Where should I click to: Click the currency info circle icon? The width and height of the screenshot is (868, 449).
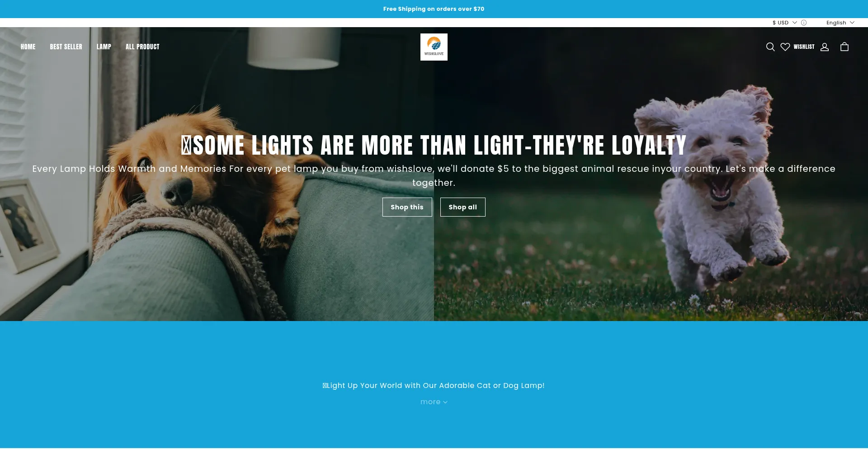(x=804, y=23)
